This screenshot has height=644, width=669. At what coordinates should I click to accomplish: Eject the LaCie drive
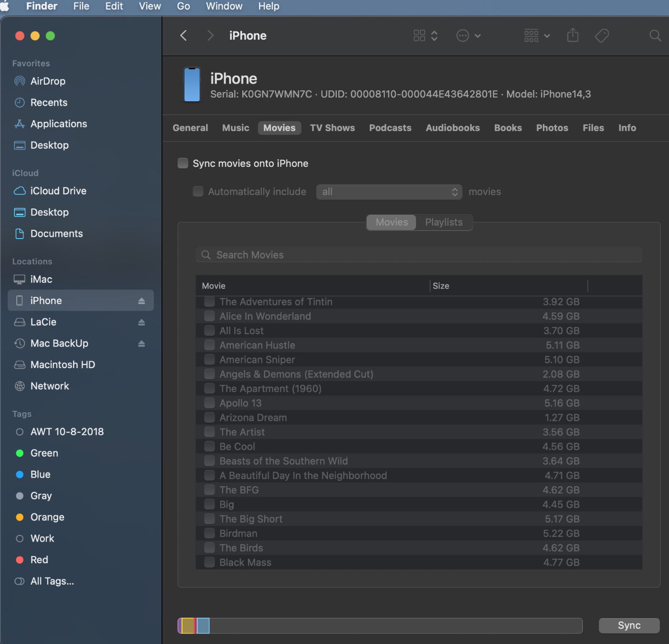(141, 322)
